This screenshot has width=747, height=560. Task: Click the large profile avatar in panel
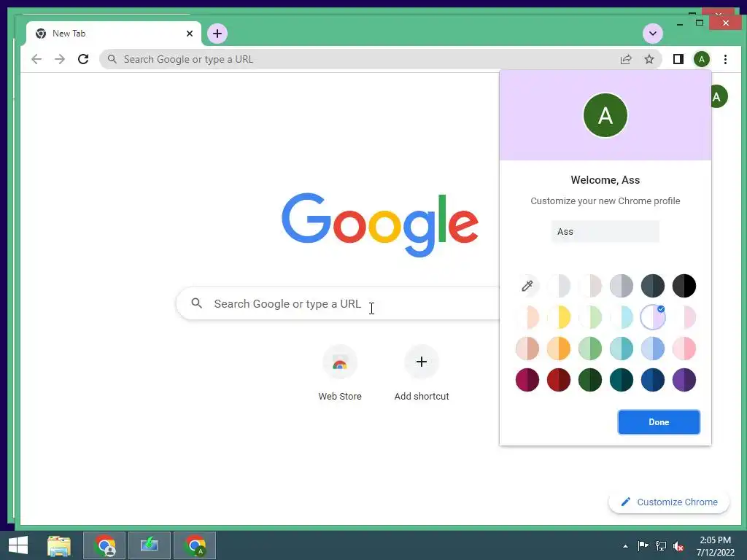pos(605,115)
